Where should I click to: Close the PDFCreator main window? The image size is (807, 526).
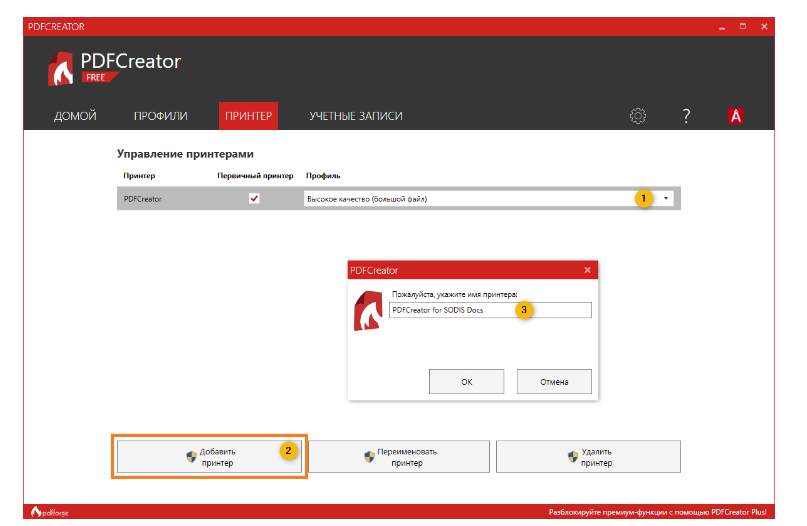(x=764, y=26)
